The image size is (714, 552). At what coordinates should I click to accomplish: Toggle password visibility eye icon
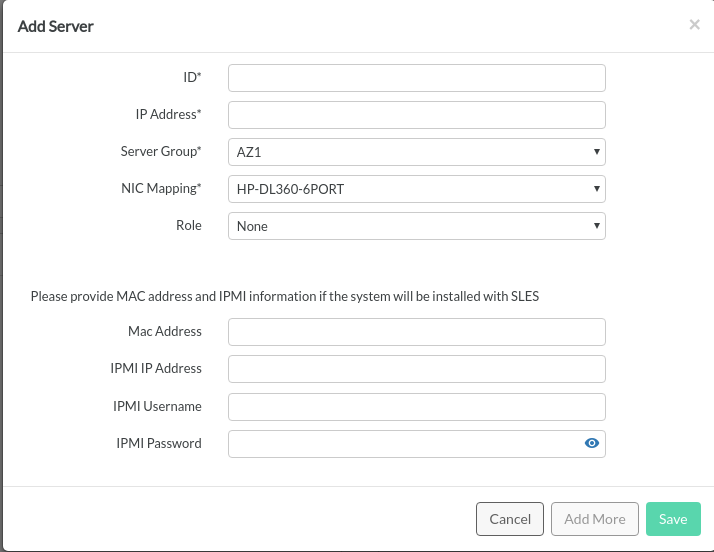click(x=592, y=443)
